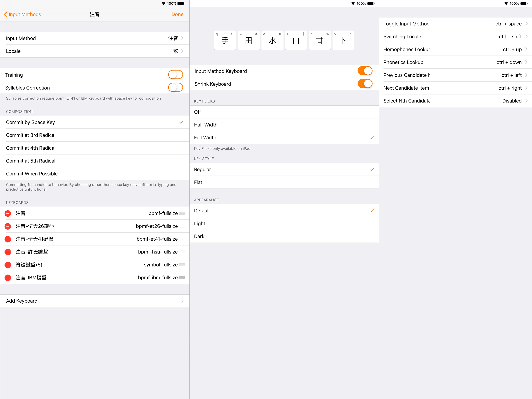Open the Locale setting row
532x399 pixels.
pos(95,51)
